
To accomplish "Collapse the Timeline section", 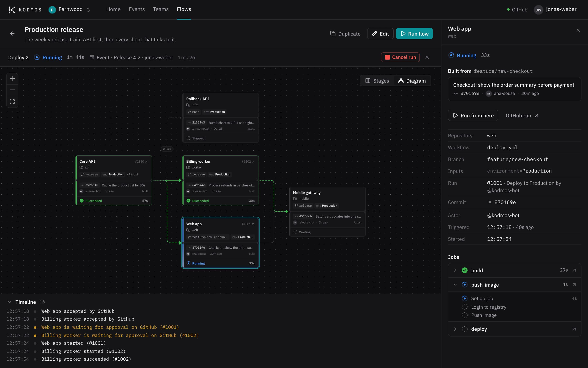I will coord(9,302).
